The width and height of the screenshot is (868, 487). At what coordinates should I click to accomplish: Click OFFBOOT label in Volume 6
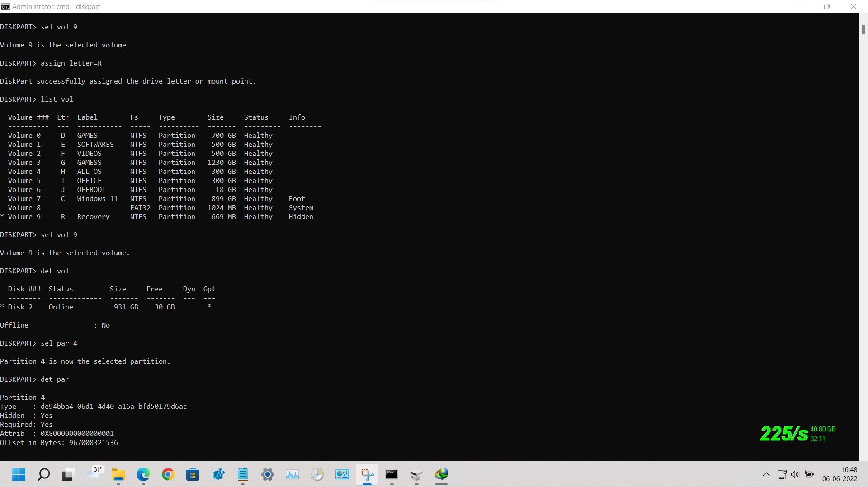coord(91,190)
